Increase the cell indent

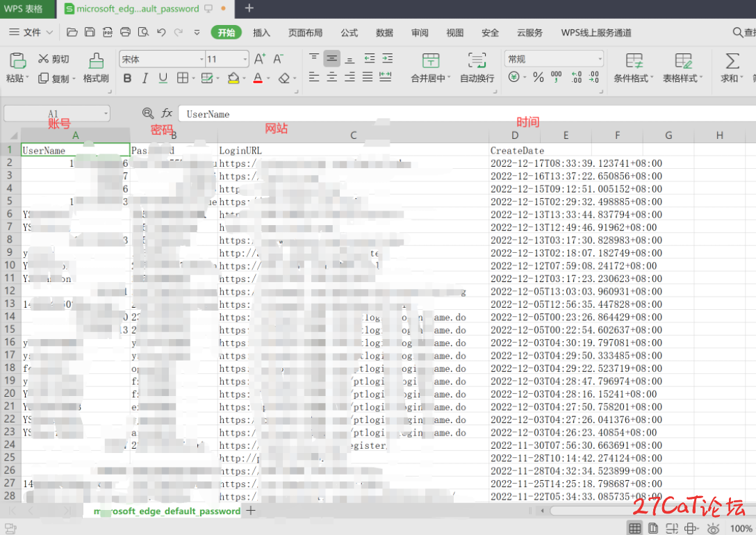tap(387, 59)
